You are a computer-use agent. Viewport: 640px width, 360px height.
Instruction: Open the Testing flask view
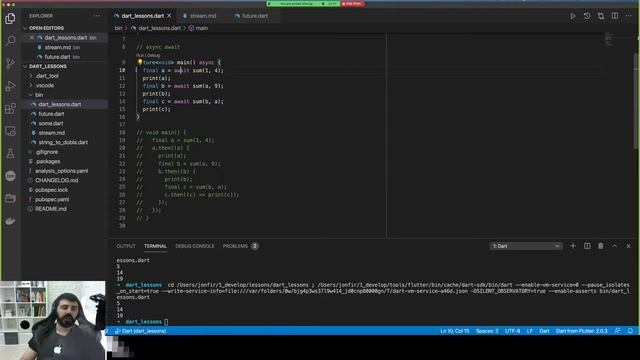pos(11,153)
